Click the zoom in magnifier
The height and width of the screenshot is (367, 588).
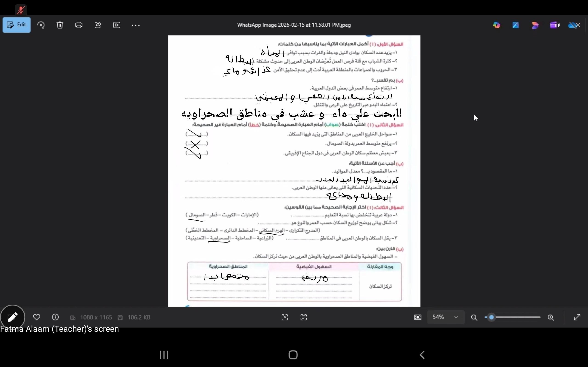[x=551, y=317]
